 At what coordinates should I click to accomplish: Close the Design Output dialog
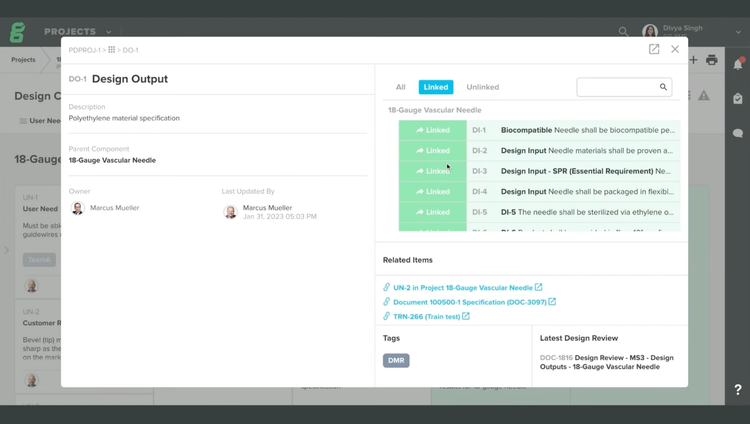(x=675, y=49)
